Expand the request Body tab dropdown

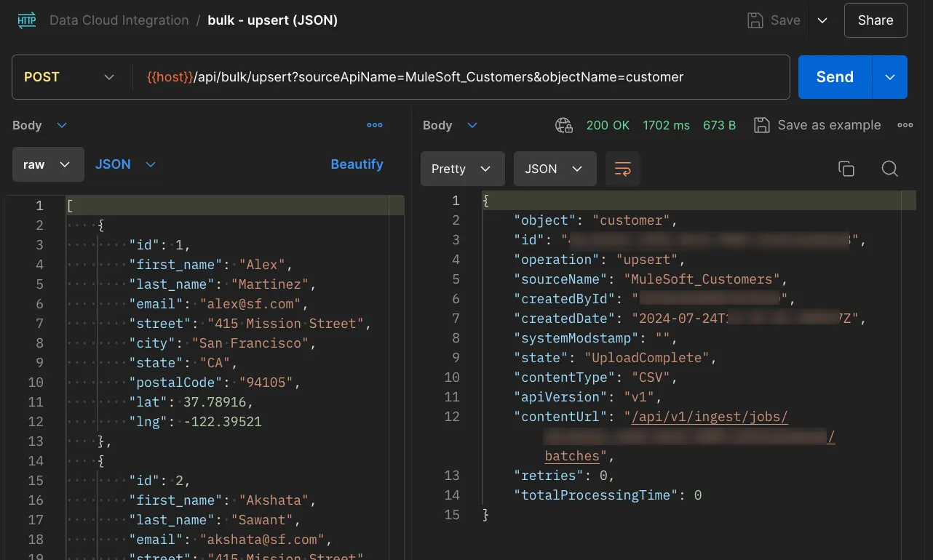pyautogui.click(x=62, y=125)
